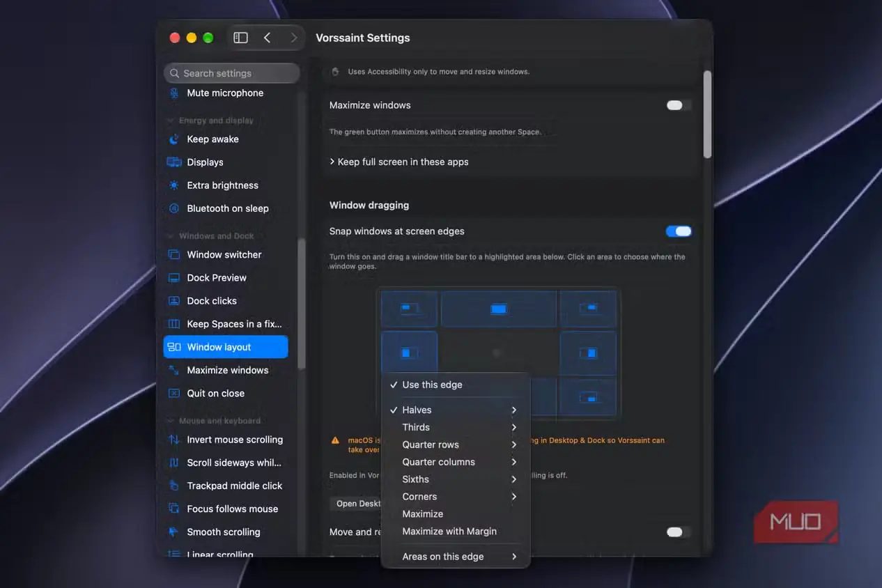Expand the Thirds submenu

pos(514,428)
